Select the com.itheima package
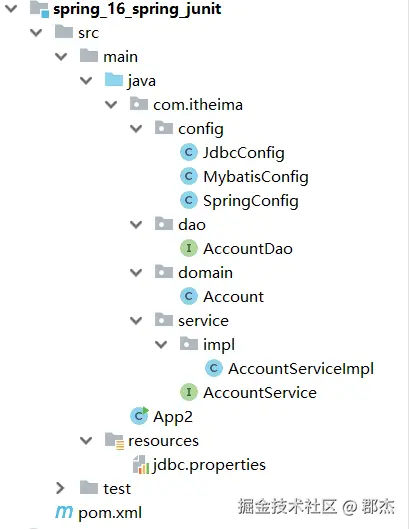 [x=198, y=104]
